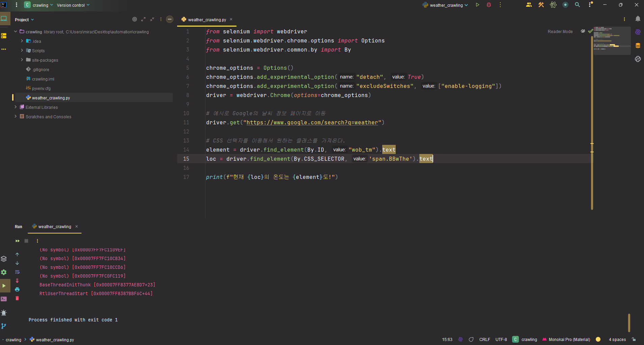Open Run panel more options
The image size is (644, 345).
tap(37, 241)
